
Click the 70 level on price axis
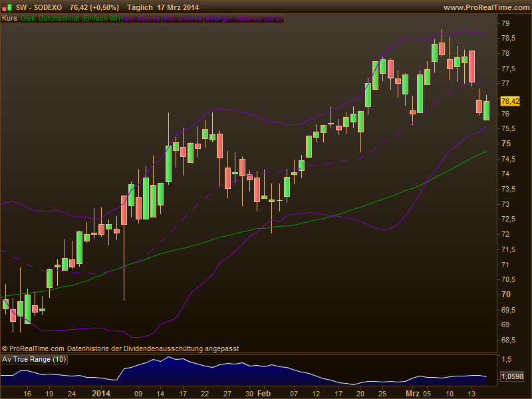pos(505,295)
